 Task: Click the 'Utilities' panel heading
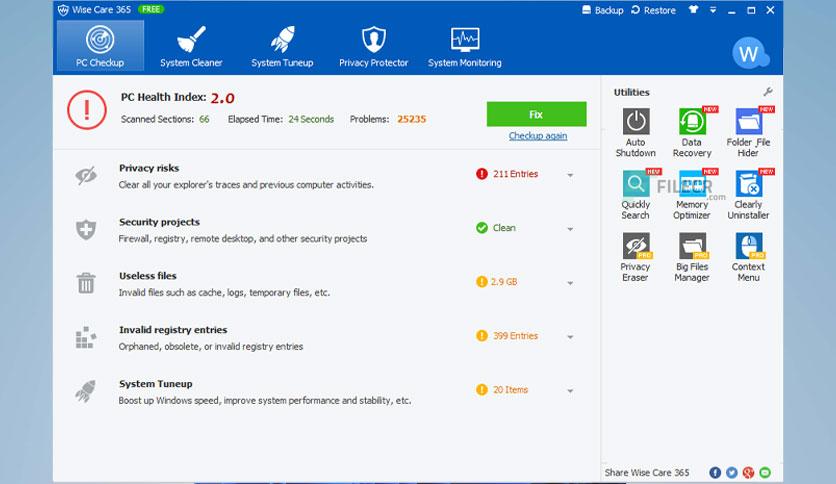coord(631,92)
